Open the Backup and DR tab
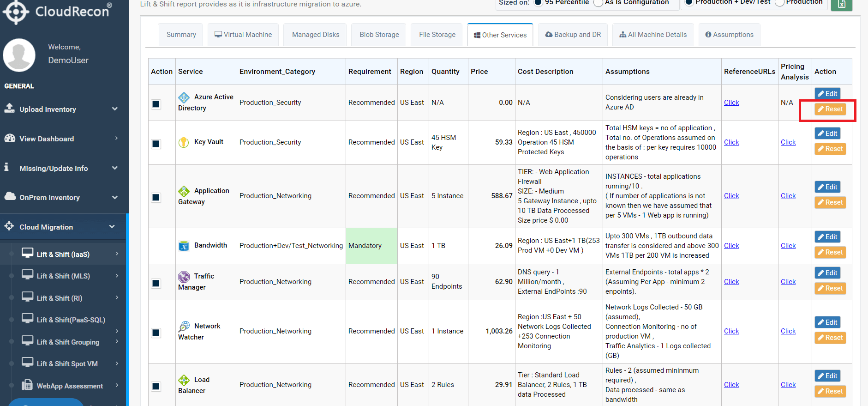The width and height of the screenshot is (868, 406). point(573,35)
